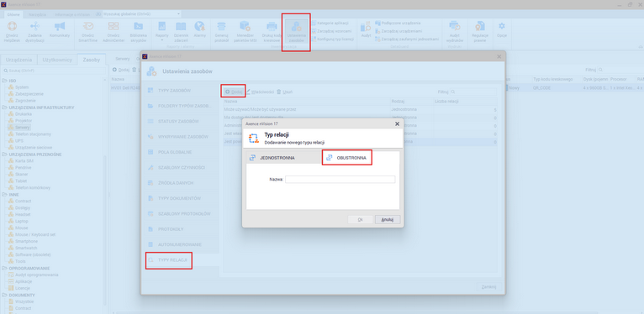Open HelpDesk from the ribbon
Screen dimensions: 644x314
(x=13, y=31)
